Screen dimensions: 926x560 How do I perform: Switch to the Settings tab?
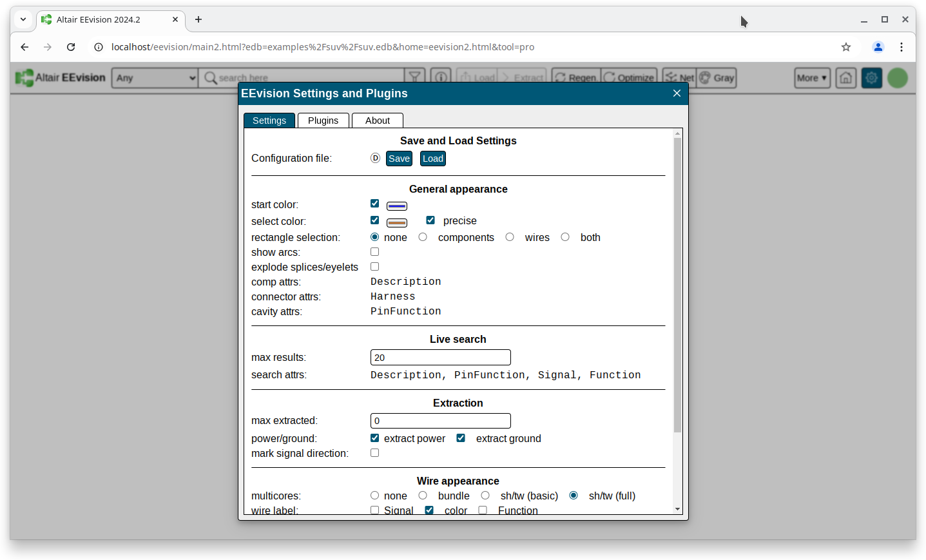(269, 121)
